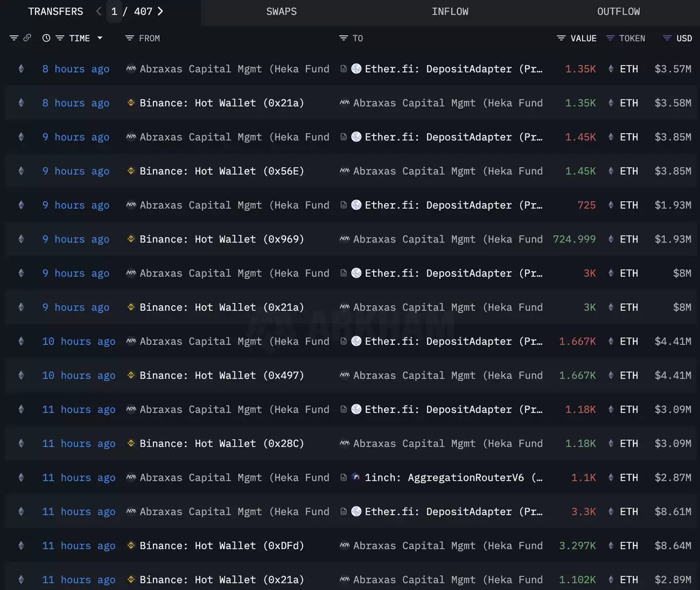Open 1inch: AggregationRouterV6 entity
Viewport: 700px width, 590px height.
tap(454, 477)
